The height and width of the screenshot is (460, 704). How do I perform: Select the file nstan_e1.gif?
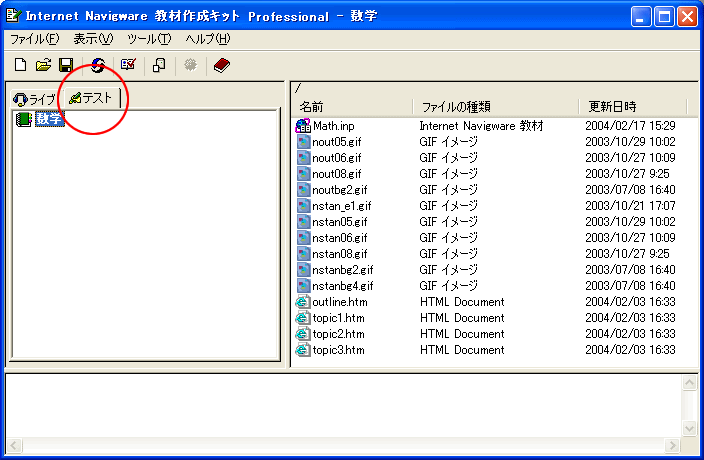342,206
